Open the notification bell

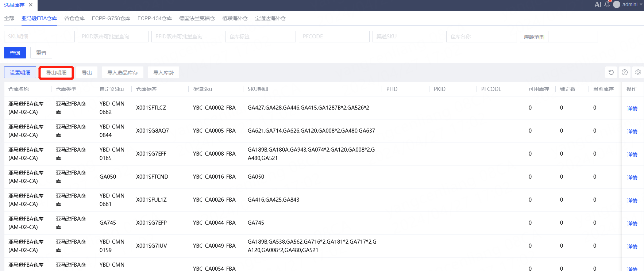tap(607, 5)
